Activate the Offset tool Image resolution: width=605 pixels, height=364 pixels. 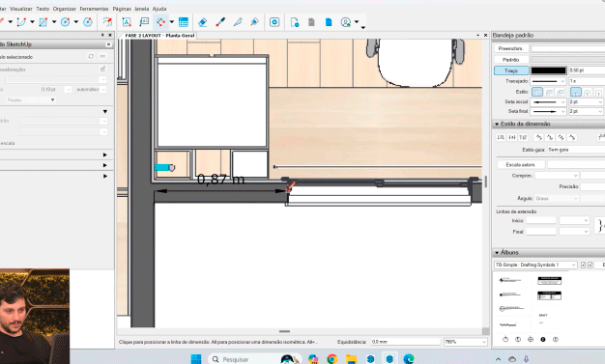pyautogui.click(x=107, y=22)
